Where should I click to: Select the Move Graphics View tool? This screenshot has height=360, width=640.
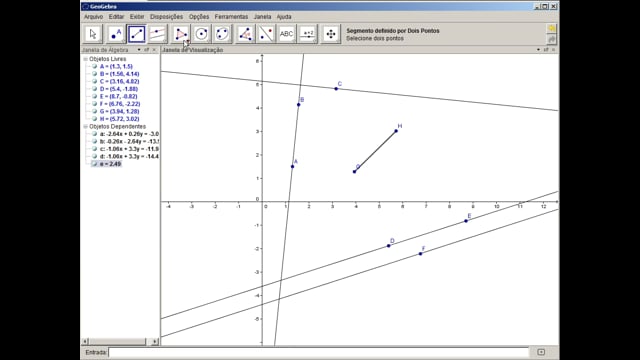point(331,34)
